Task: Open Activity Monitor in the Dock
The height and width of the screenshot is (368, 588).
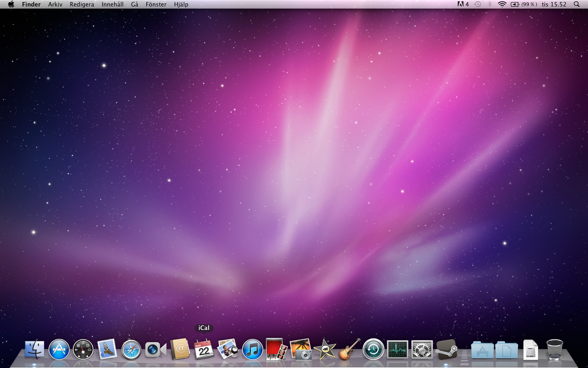Action: (397, 350)
